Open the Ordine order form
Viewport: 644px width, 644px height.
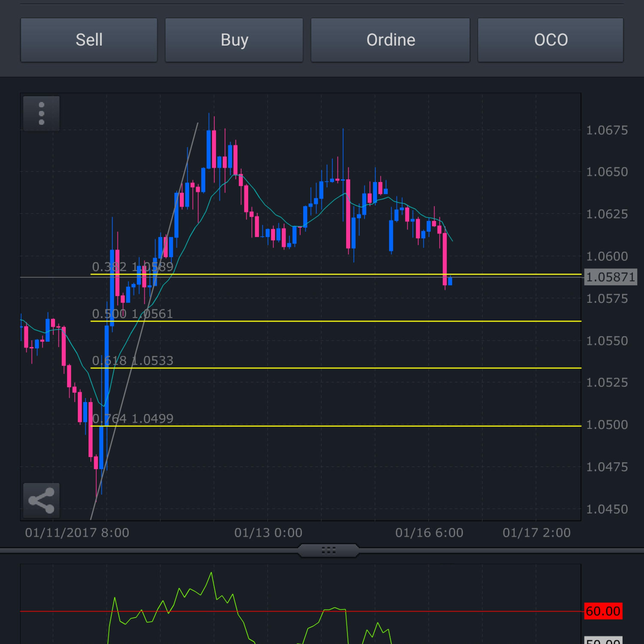[x=390, y=40]
